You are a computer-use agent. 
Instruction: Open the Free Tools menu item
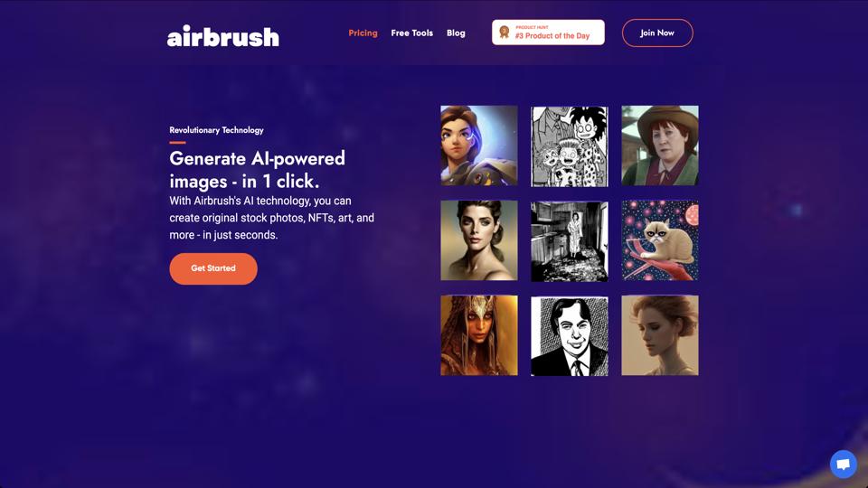coord(412,33)
